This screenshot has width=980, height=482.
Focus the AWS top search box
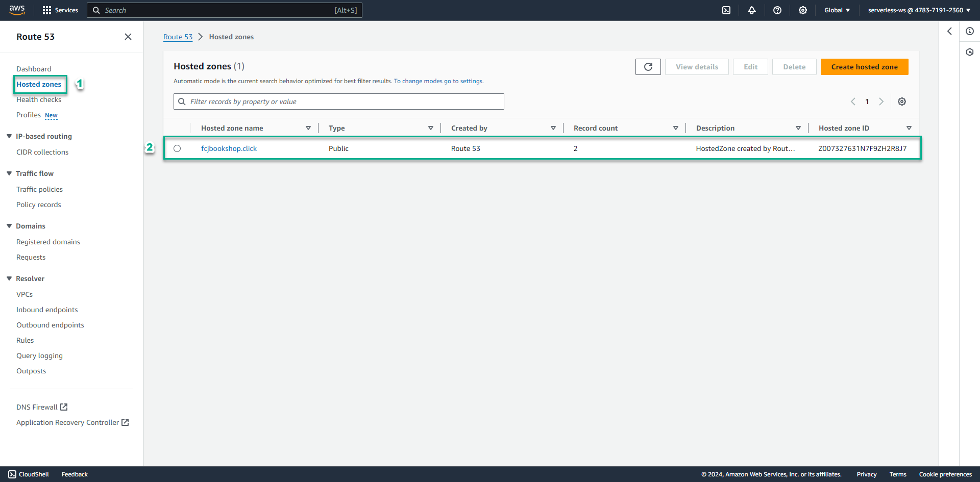[225, 10]
